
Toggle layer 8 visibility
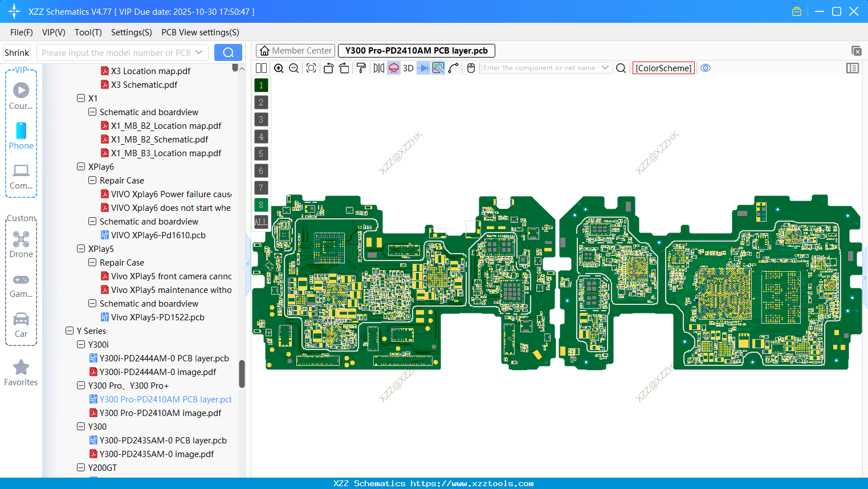pyautogui.click(x=260, y=205)
